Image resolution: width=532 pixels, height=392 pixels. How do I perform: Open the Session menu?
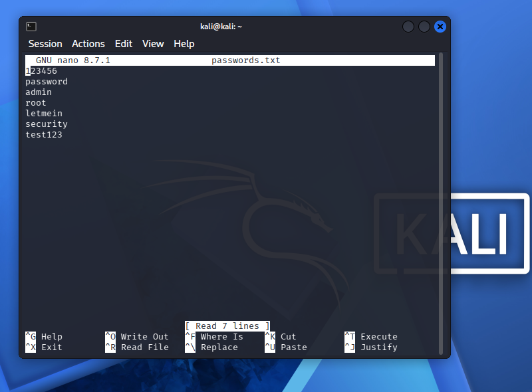click(x=45, y=44)
